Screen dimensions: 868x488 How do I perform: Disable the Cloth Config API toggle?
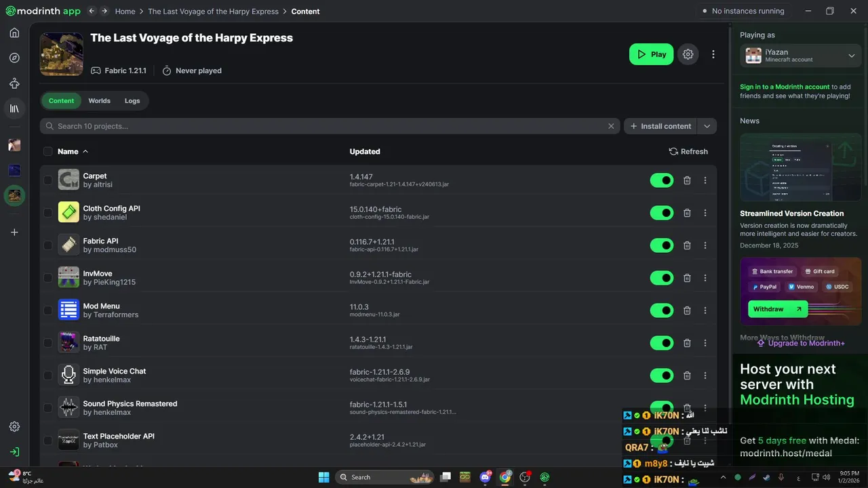tap(662, 213)
